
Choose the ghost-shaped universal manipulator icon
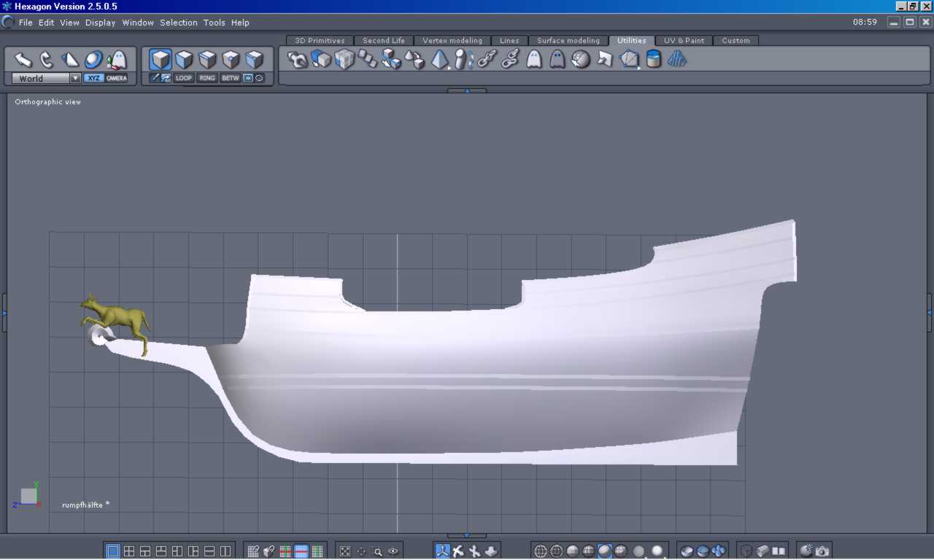click(x=117, y=59)
